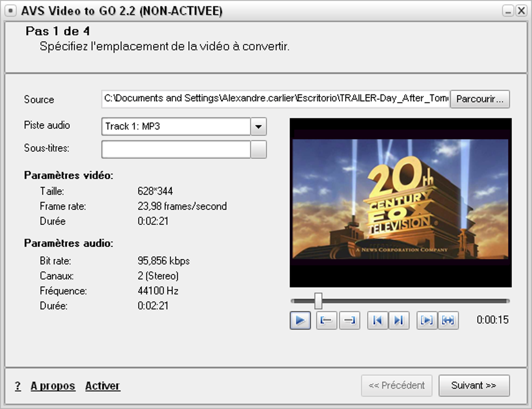Click the Source file path field
This screenshot has width=532, height=409.
click(x=275, y=99)
